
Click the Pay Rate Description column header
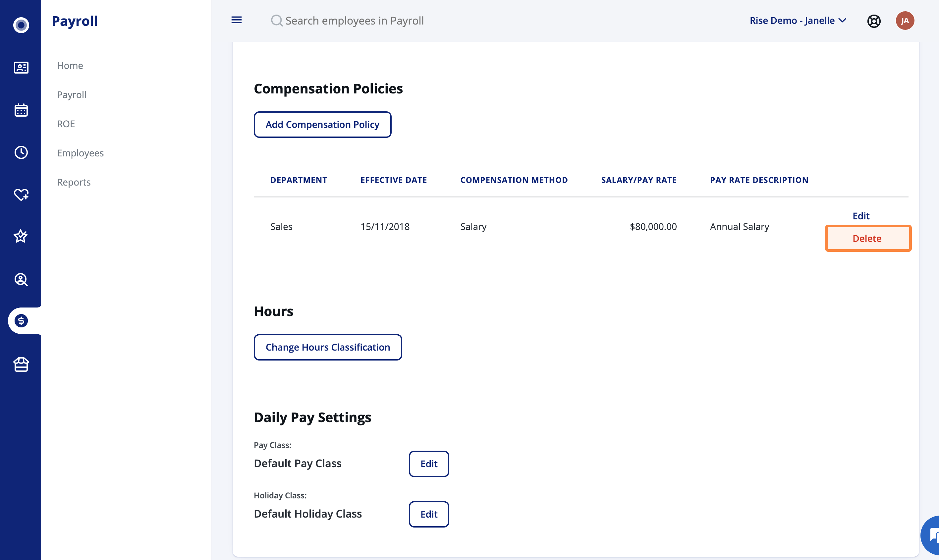pyautogui.click(x=759, y=180)
